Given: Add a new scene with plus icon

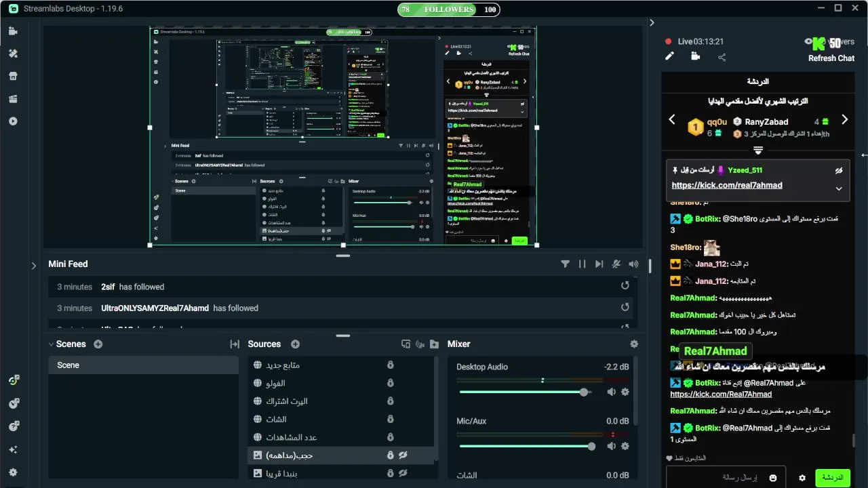Looking at the screenshot, I should click(98, 344).
